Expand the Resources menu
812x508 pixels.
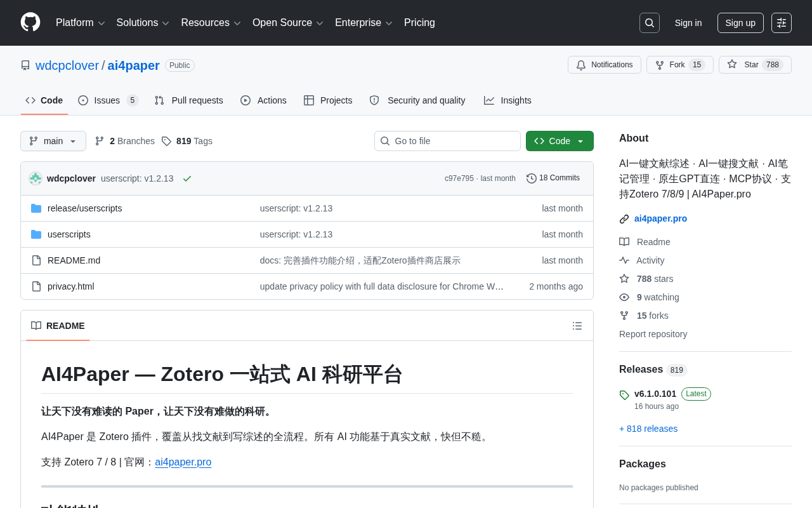pos(211,23)
